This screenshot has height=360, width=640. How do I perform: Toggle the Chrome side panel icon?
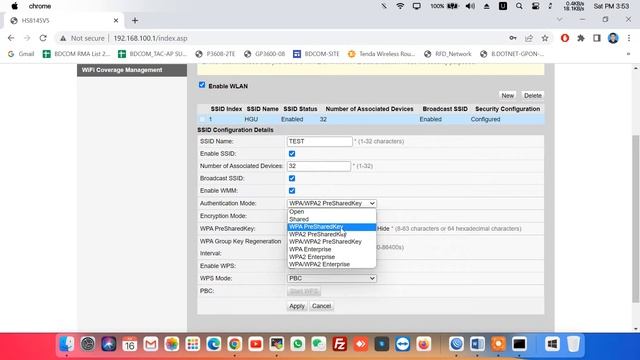coord(597,38)
